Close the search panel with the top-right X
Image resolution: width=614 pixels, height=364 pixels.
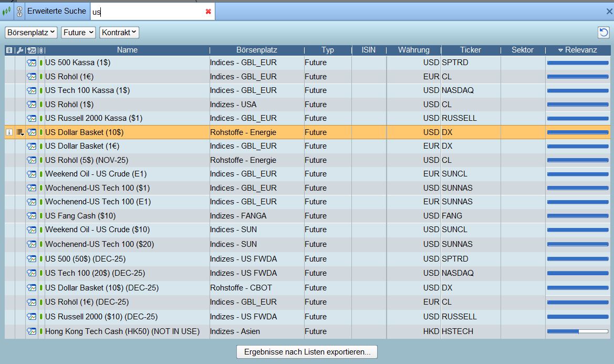[x=609, y=12]
